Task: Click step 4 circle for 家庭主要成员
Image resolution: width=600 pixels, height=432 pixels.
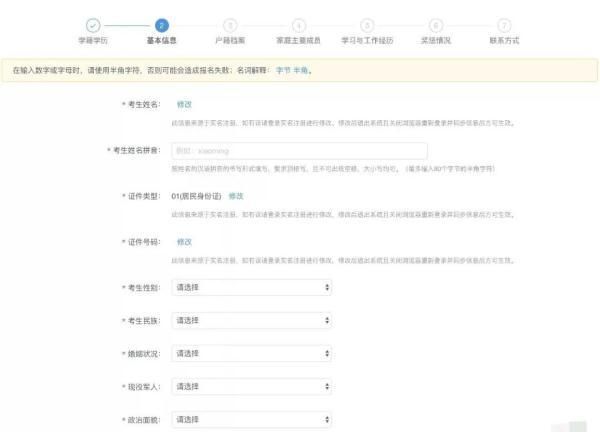Action: pyautogui.click(x=298, y=25)
